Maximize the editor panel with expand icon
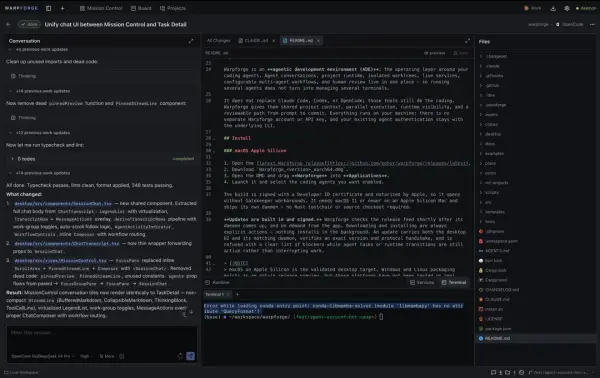This screenshot has width=600, height=378. pyautogui.click(x=467, y=41)
